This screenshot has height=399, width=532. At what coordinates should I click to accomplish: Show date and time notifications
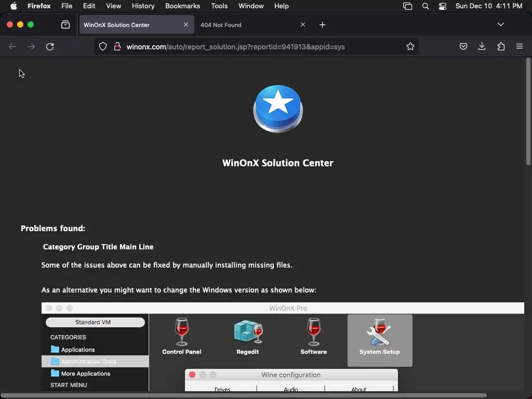(488, 6)
